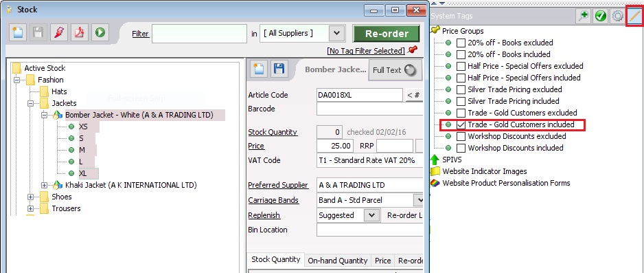Click into the Bin Location field
The width and height of the screenshot is (644, 273).
(369, 230)
